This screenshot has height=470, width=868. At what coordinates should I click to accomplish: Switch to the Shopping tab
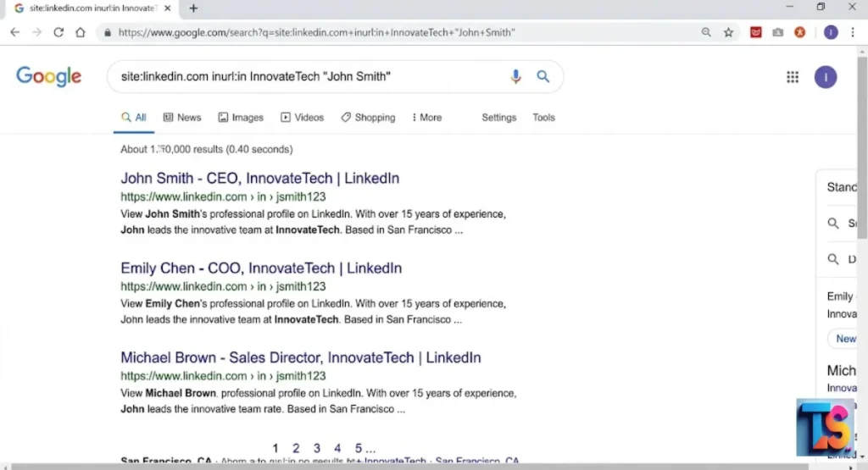368,117
